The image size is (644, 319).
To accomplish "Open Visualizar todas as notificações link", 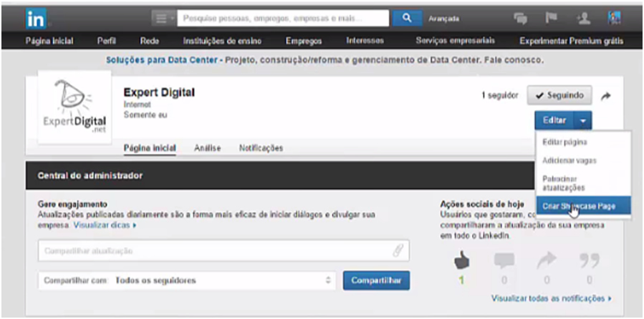I will coord(551,298).
